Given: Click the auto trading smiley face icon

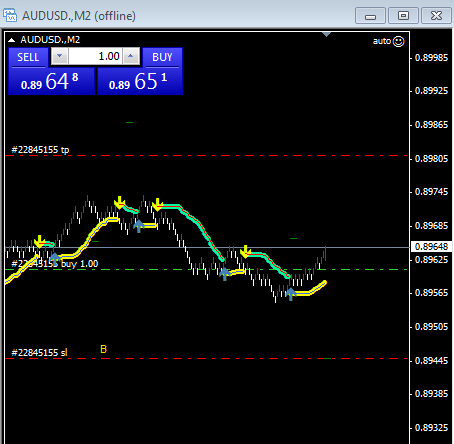Looking at the screenshot, I should 399,41.
